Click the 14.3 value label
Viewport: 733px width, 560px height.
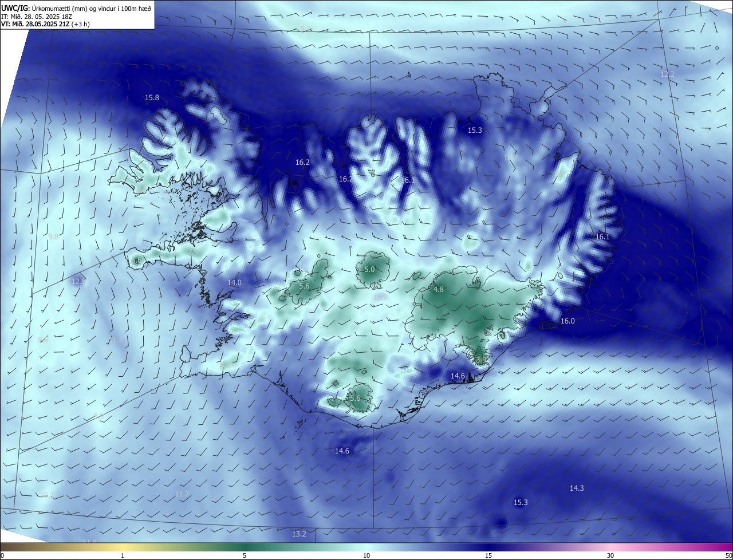(x=577, y=488)
